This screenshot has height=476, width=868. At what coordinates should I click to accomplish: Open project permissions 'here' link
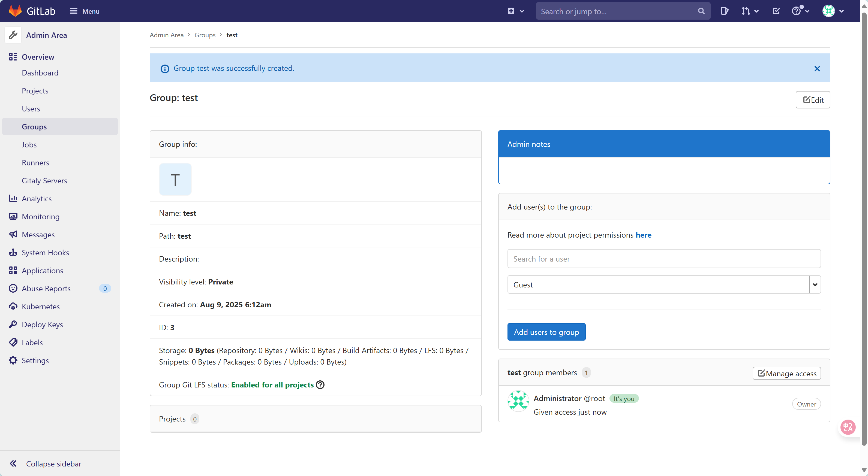click(643, 235)
